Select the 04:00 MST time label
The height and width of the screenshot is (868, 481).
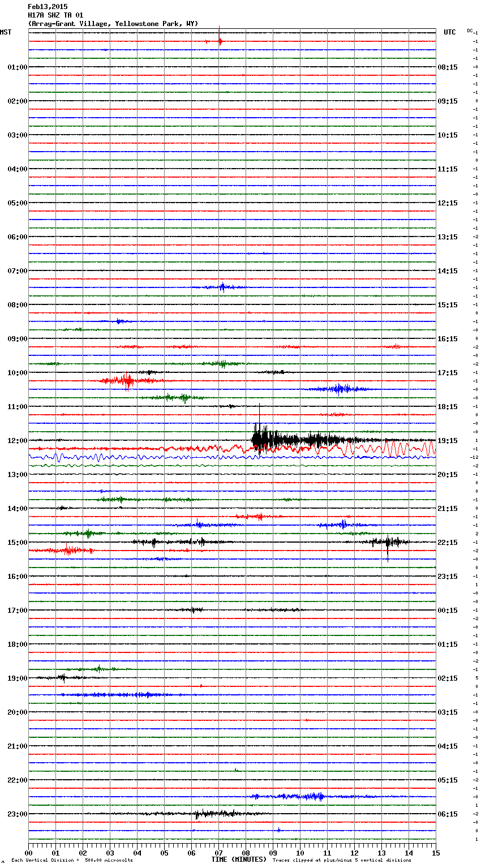click(18, 169)
